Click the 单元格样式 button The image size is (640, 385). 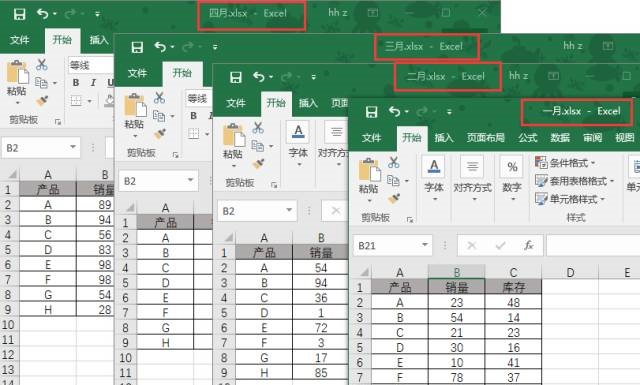click(570, 199)
